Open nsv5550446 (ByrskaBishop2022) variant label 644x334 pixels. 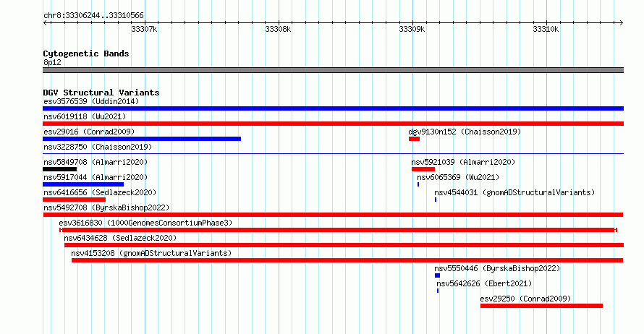click(497, 268)
